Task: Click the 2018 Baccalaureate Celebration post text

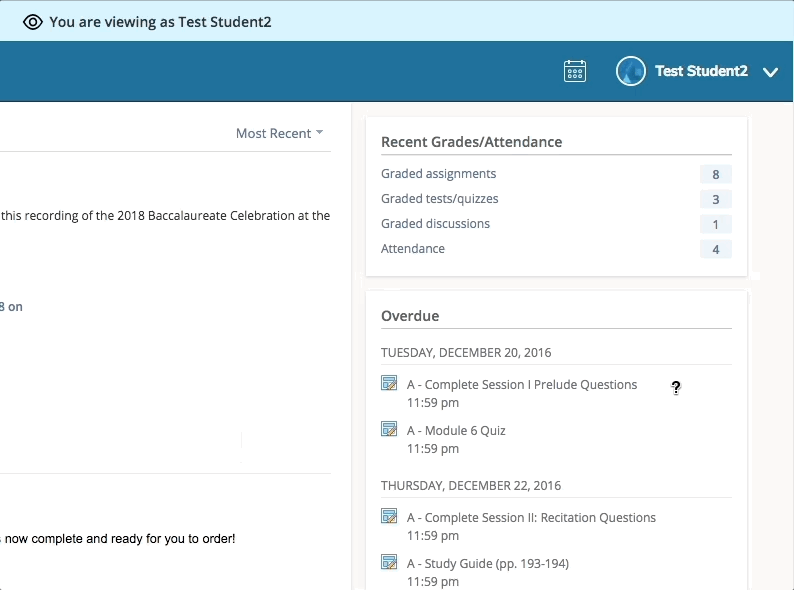Action: point(166,216)
